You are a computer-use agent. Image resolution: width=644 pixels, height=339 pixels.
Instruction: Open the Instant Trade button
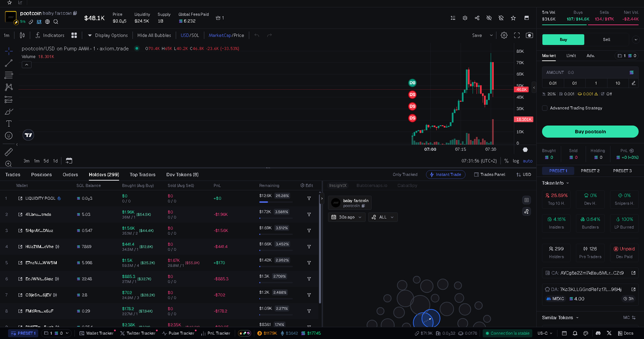(447, 175)
